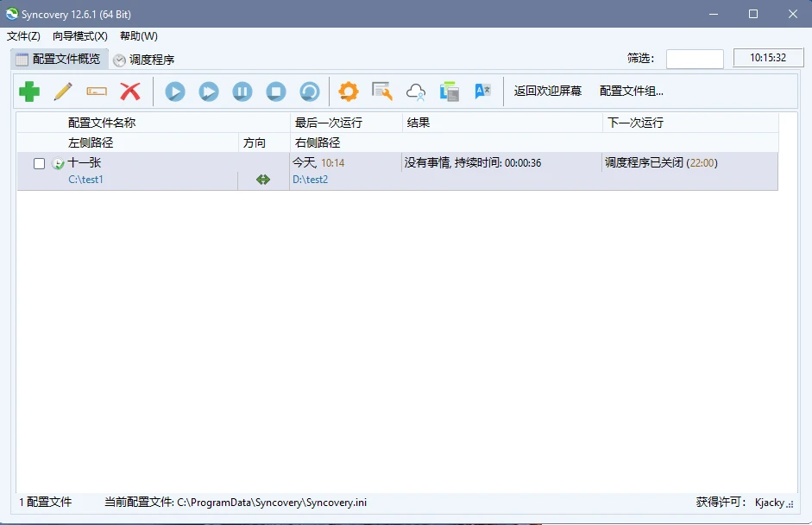Viewport: 812px width, 525px height.
Task: Click the 获得许可: Kjacky status entry
Action: tap(740, 503)
